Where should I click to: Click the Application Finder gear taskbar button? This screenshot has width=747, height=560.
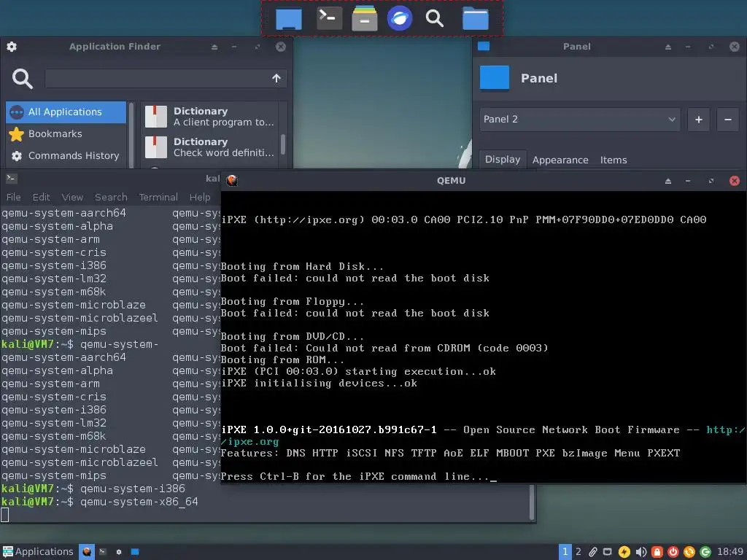(x=119, y=551)
